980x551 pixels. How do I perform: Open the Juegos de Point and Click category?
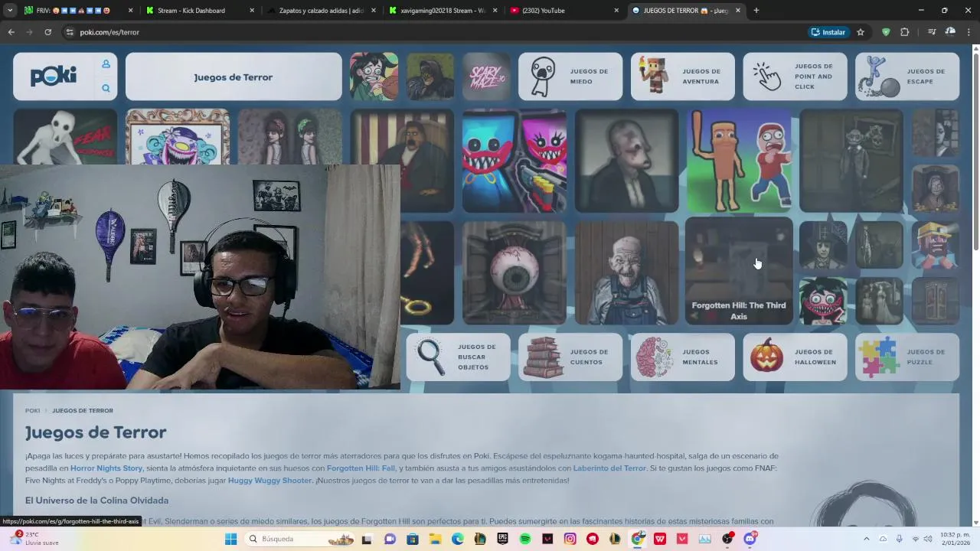pos(795,77)
